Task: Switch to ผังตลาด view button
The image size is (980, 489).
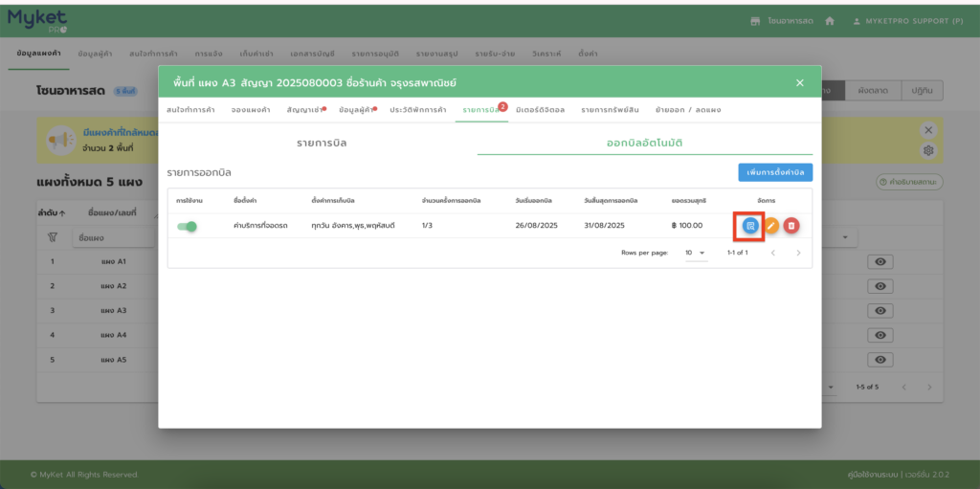Action: pos(872,91)
